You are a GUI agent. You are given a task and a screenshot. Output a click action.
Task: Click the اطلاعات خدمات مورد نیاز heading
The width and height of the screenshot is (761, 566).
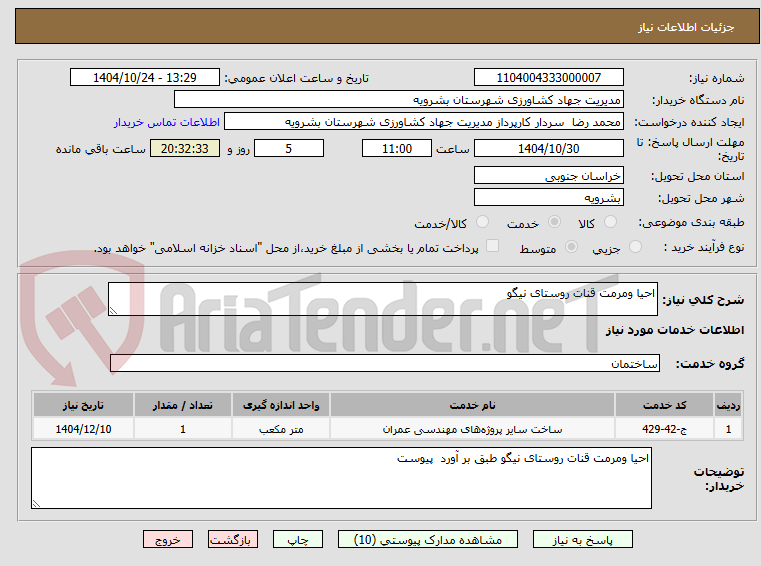(675, 330)
